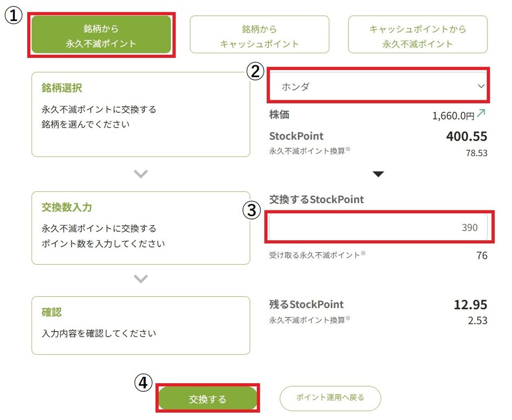Click the 交換数入力 step box
The width and height of the screenshot is (512, 420).
(141, 228)
